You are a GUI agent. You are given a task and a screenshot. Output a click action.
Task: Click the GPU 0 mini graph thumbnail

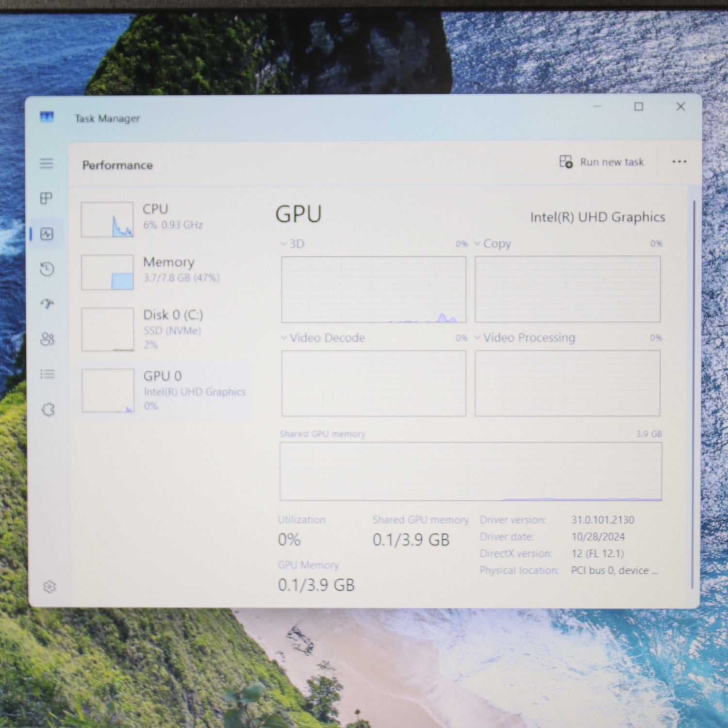pyautogui.click(x=108, y=391)
